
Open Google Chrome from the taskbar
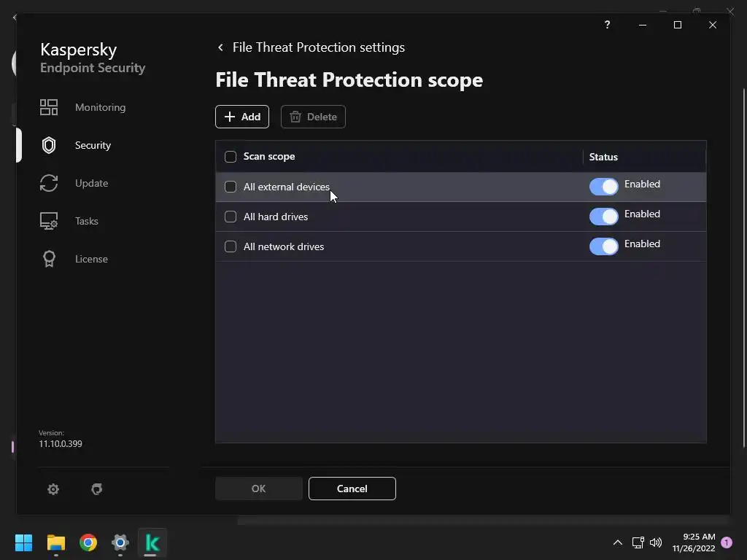(88, 542)
